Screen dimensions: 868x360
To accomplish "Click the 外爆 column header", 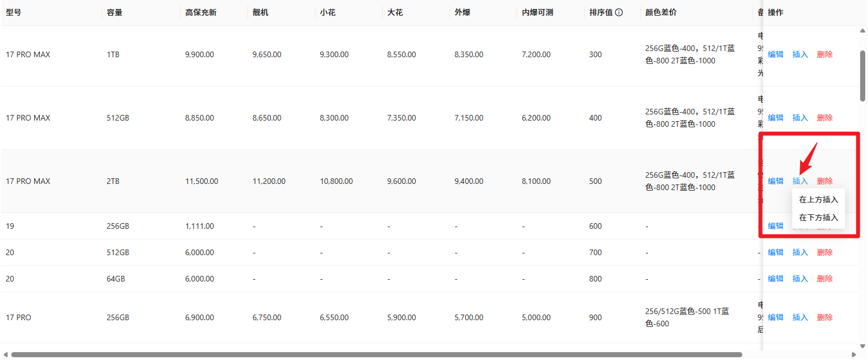I will pos(462,12).
